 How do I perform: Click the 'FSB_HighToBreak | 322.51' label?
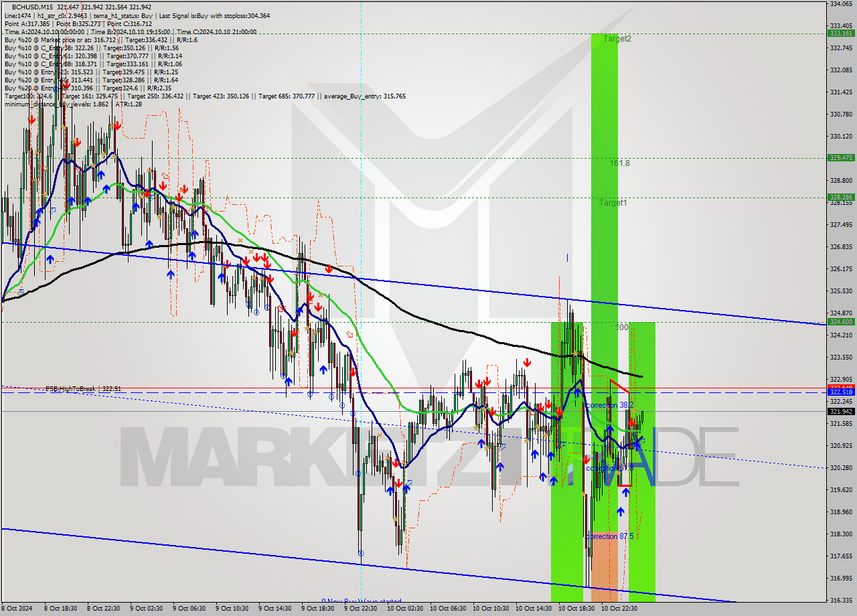click(84, 388)
